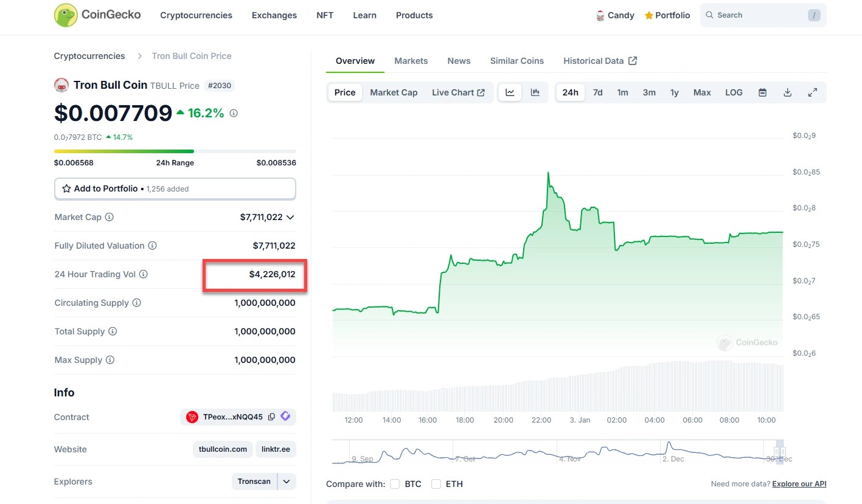The image size is (862, 504).
Task: Add to Portfolio button
Action: tap(175, 188)
